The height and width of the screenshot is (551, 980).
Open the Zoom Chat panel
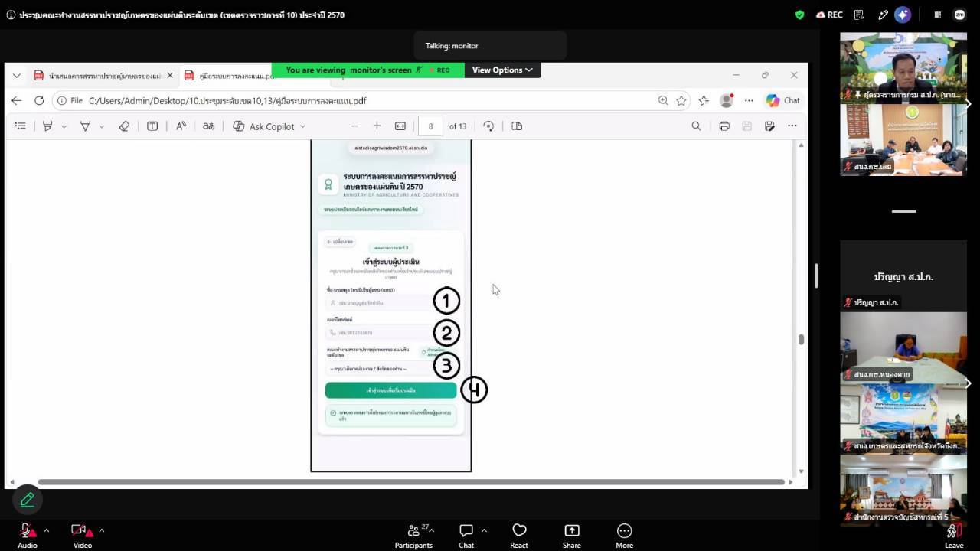tap(466, 536)
